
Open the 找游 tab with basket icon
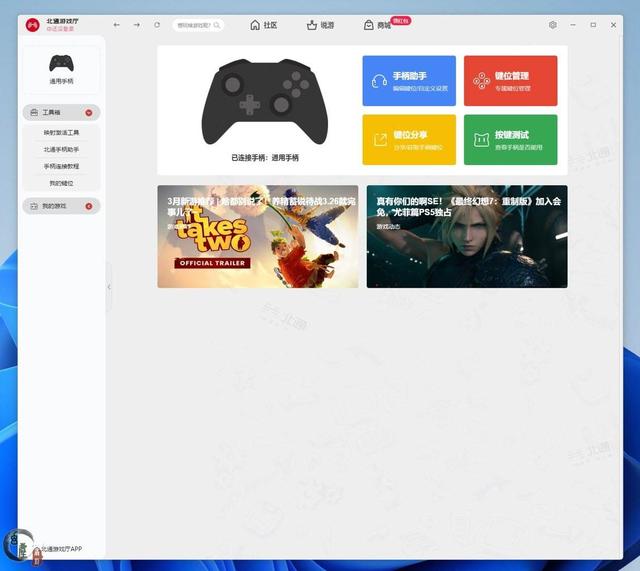[320, 25]
